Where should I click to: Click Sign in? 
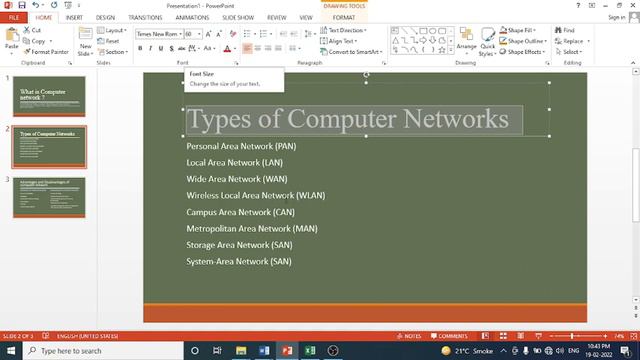[x=617, y=17]
